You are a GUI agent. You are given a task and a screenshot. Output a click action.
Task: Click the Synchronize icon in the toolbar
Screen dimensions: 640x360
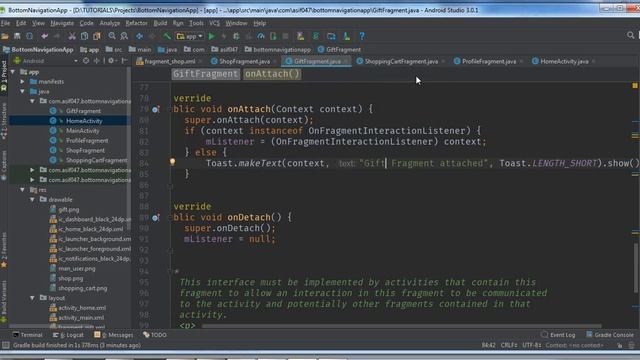29,36
